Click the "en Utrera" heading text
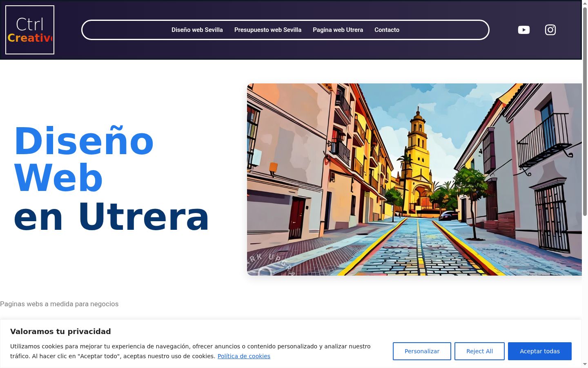588x368 pixels. [111, 217]
